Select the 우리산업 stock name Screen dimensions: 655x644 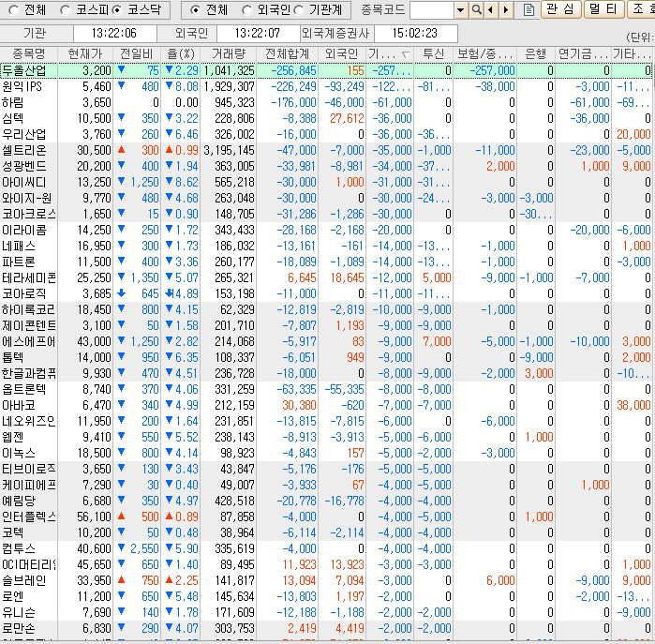(x=23, y=134)
